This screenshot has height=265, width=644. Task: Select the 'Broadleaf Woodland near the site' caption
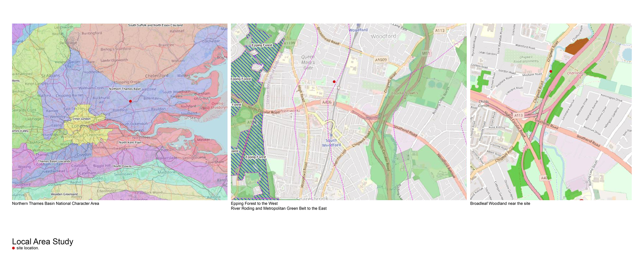pos(500,203)
